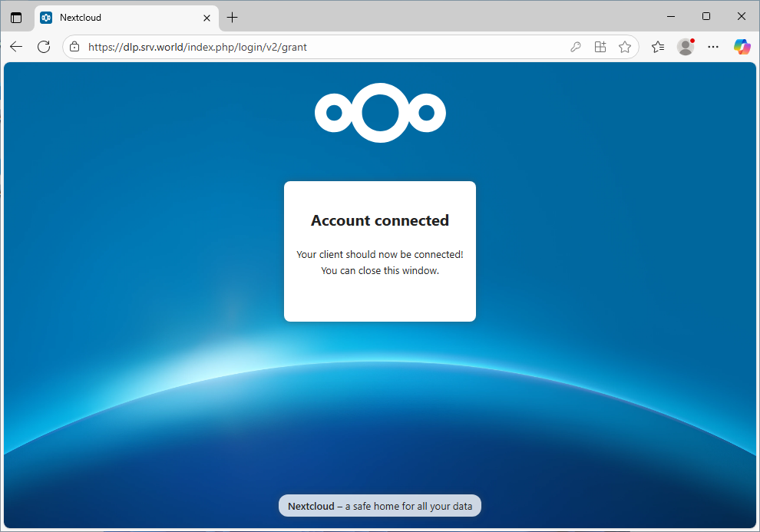Open Settings and more ellipsis menu
Screen dimensions: 760x532
713,47
